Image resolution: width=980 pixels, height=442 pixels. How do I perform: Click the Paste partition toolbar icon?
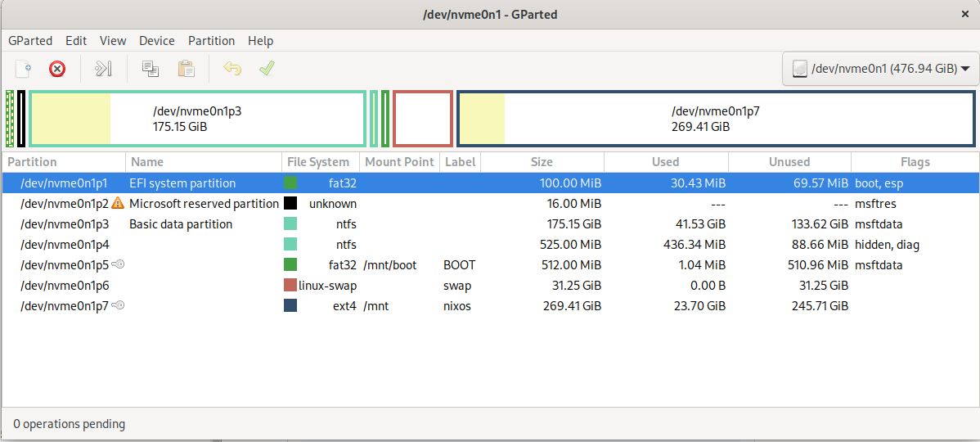187,68
